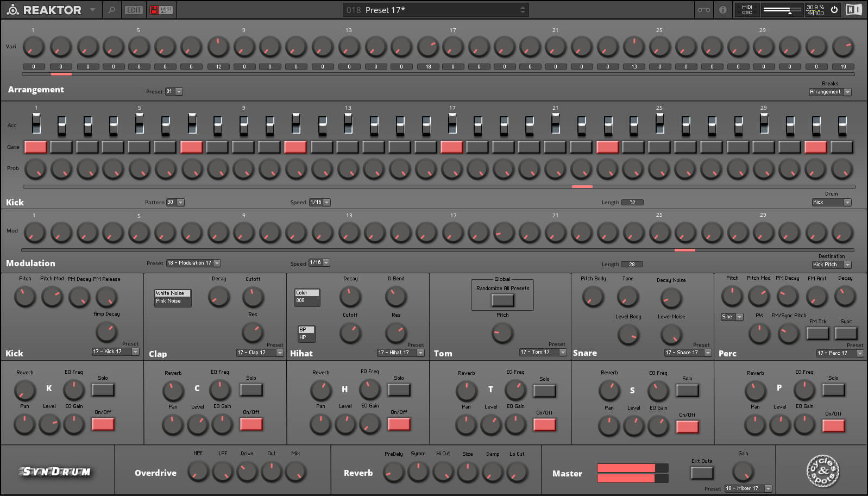Click the Kick Amp Decay knob
Screen dimensions: 868x496
(x=106, y=331)
